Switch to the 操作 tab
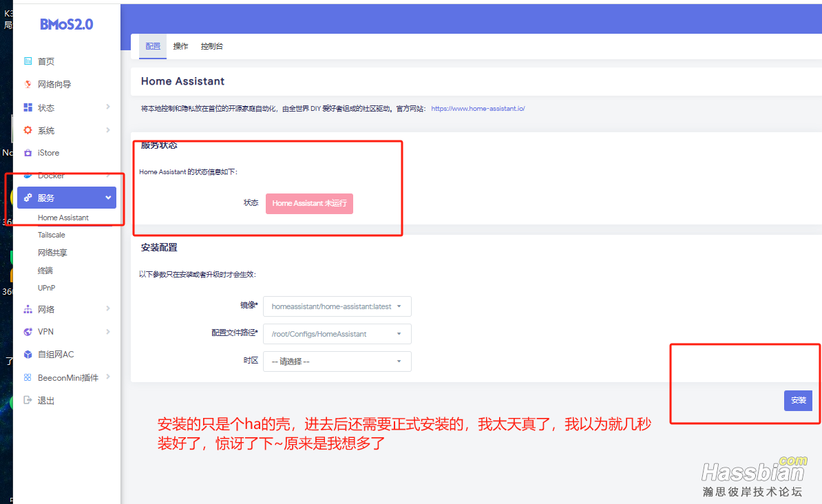Viewport: 822px width, 504px height. click(181, 46)
